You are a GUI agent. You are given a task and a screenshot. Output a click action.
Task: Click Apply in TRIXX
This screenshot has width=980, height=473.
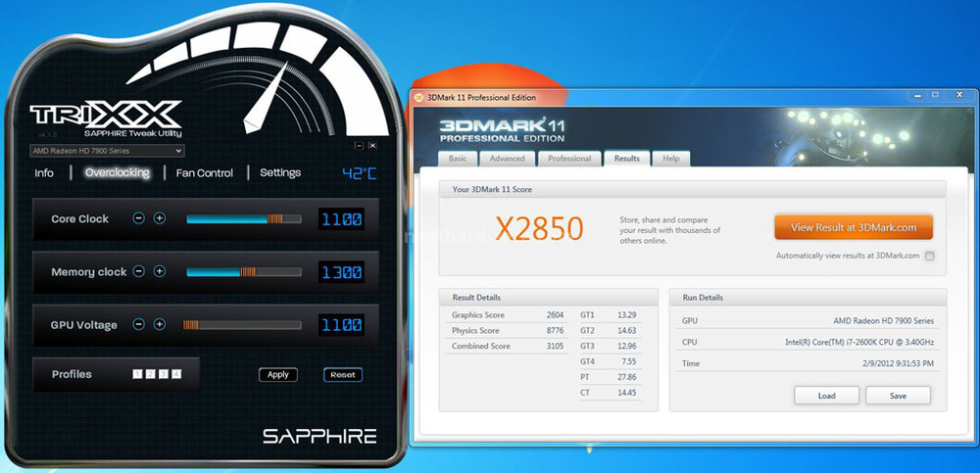point(278,374)
